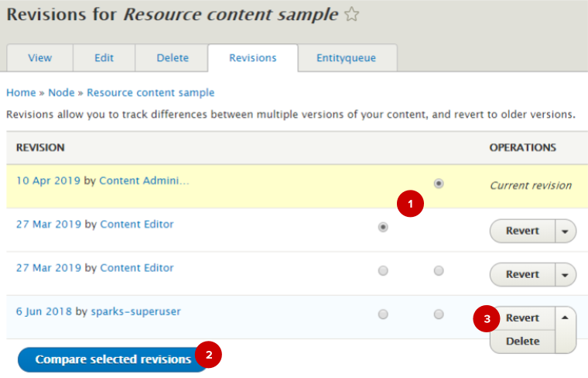Revert to the 6 Jun 2018 revision

(x=523, y=318)
